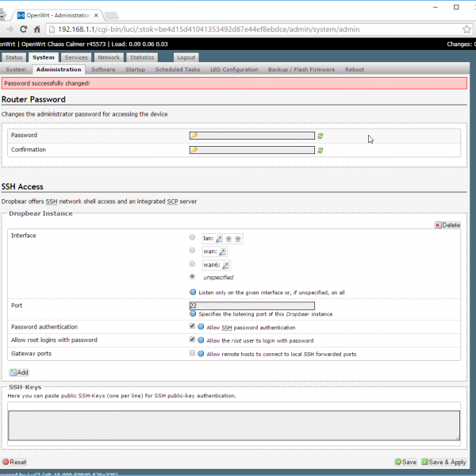Switch to the Backup / Flash Firmware tab

[301, 70]
